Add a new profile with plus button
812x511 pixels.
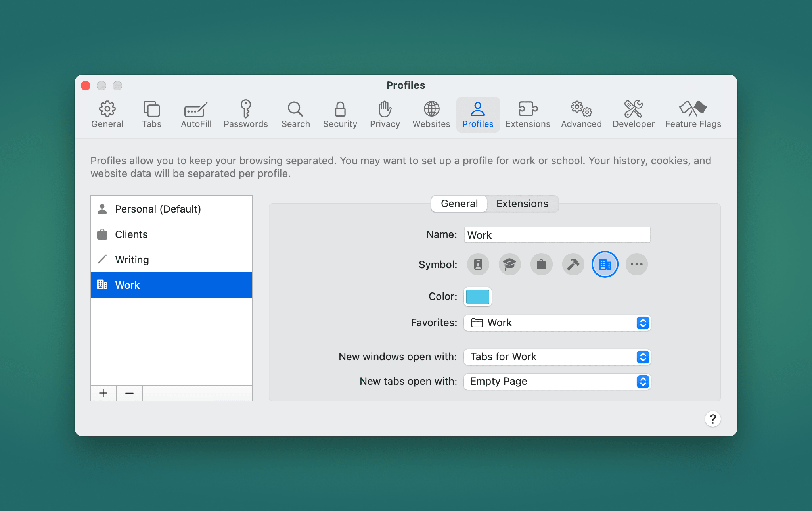(x=103, y=393)
